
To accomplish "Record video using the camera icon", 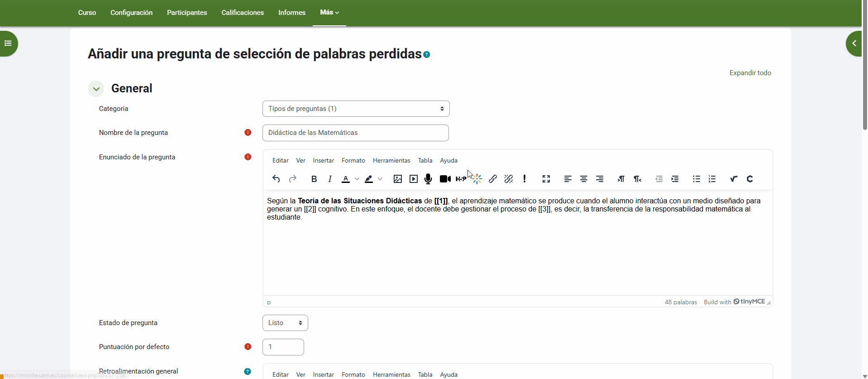I will (445, 179).
